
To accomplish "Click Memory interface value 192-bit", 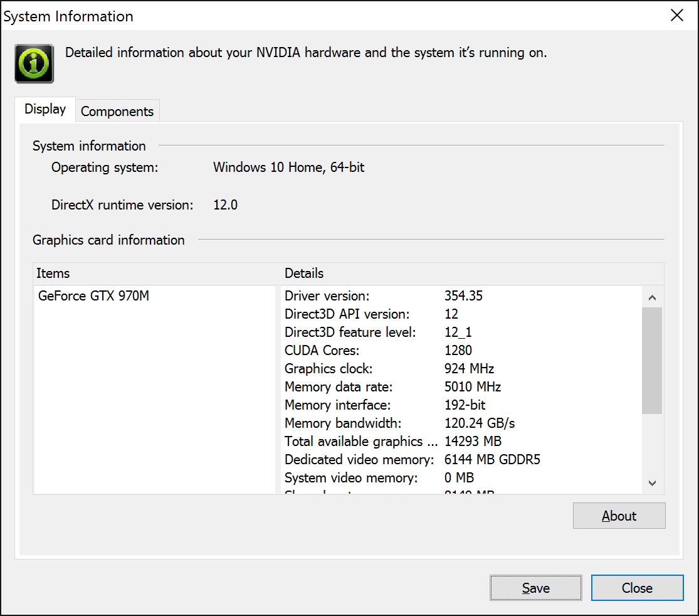I will [x=465, y=405].
